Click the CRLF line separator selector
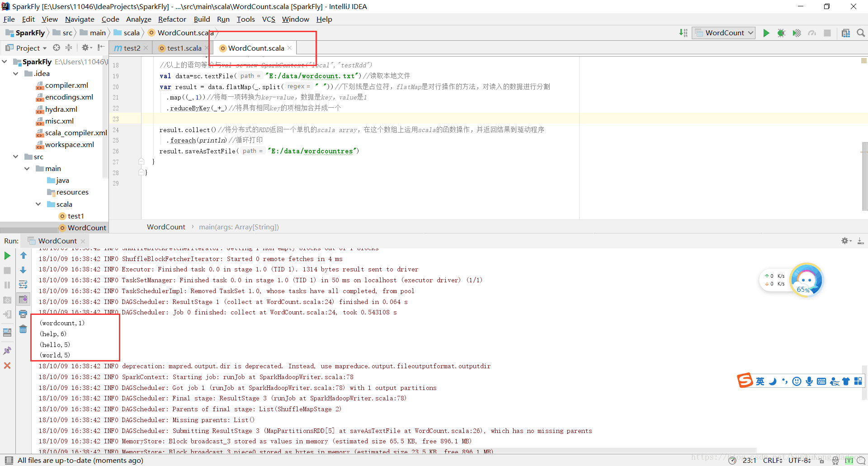The height and width of the screenshot is (466, 868). pyautogui.click(x=773, y=460)
